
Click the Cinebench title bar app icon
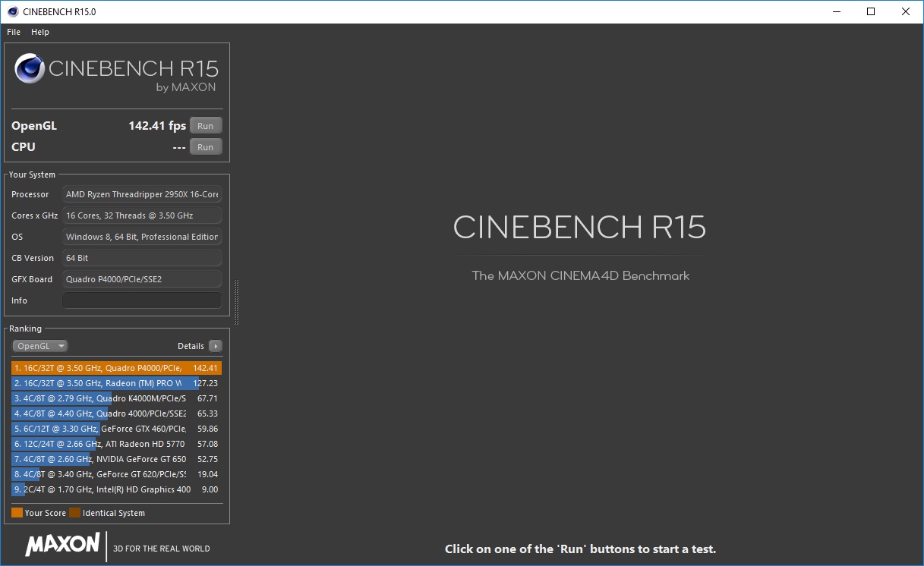(x=12, y=11)
